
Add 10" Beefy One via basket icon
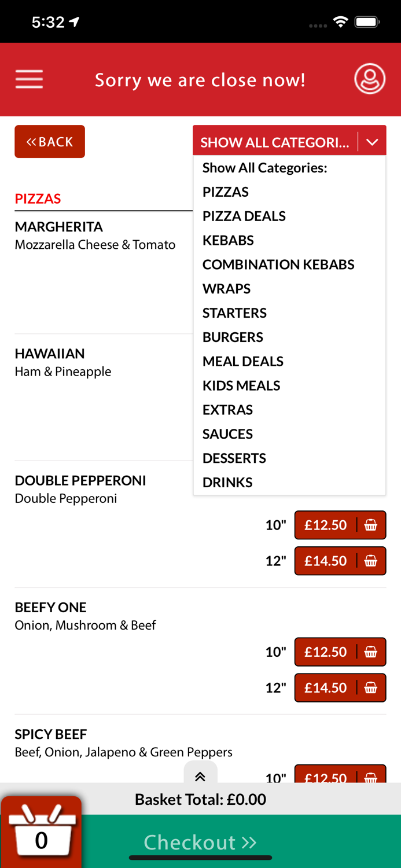coord(371,652)
